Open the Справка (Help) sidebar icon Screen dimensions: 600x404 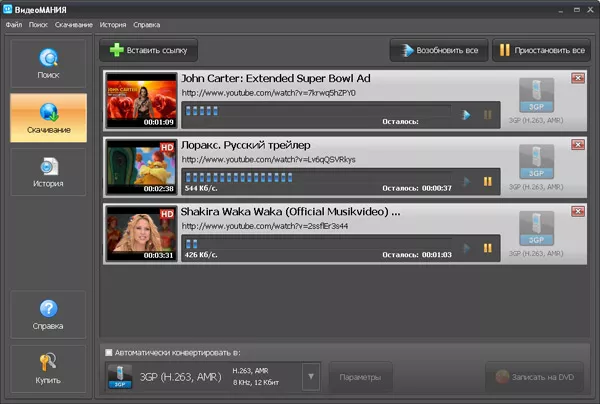(48, 314)
